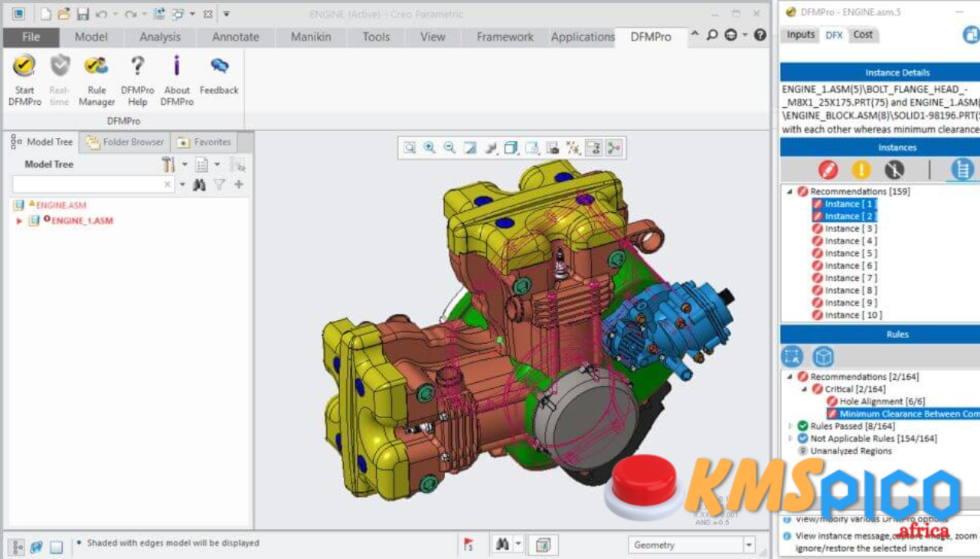Select Instance [ 5 ] in the list
This screenshot has height=559, width=980.
(x=844, y=253)
